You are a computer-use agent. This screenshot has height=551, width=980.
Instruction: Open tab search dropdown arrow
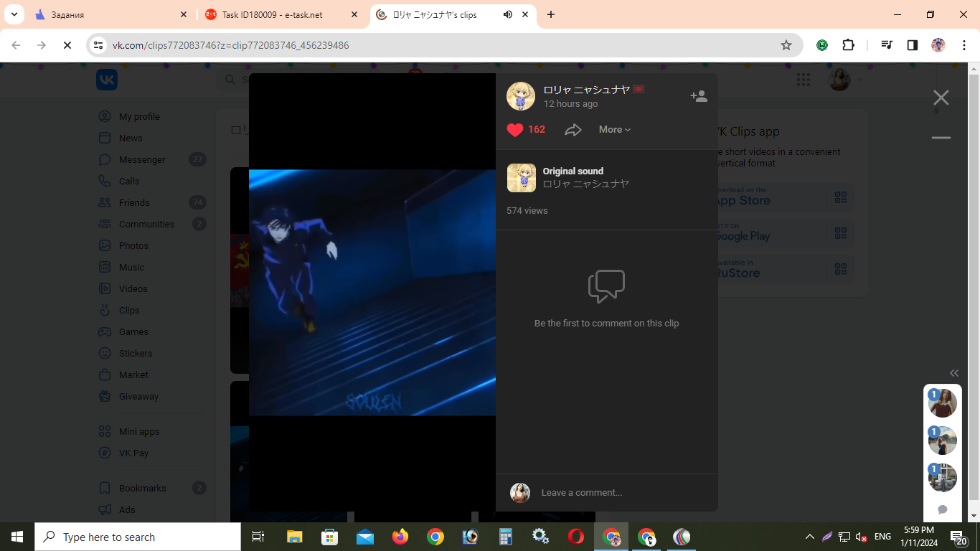[14, 14]
